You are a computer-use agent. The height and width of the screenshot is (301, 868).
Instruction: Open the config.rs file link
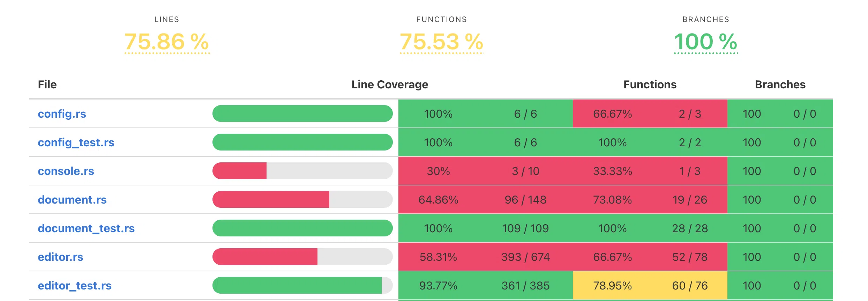(62, 114)
